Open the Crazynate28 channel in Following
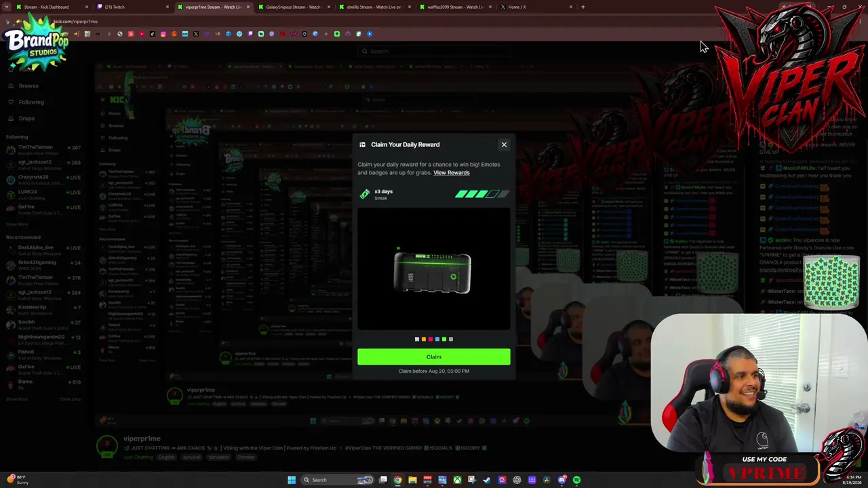Image resolution: width=868 pixels, height=488 pixels. coord(43,180)
